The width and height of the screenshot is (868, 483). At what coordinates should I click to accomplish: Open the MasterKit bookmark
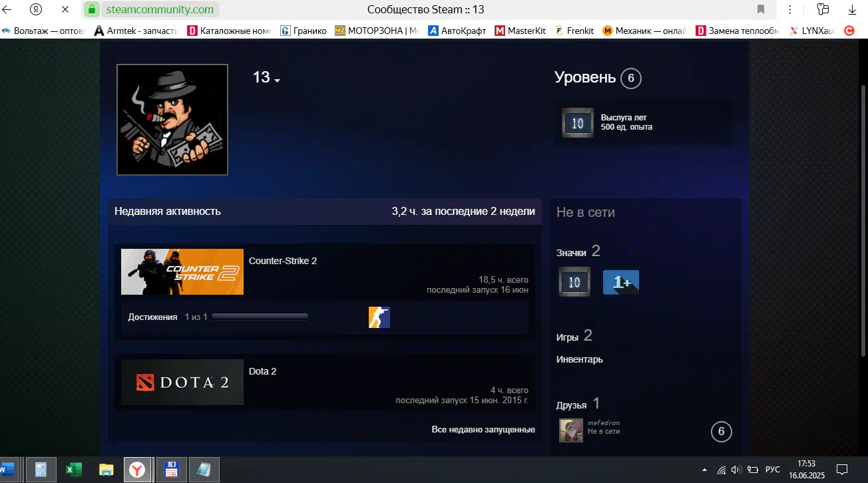(521, 31)
